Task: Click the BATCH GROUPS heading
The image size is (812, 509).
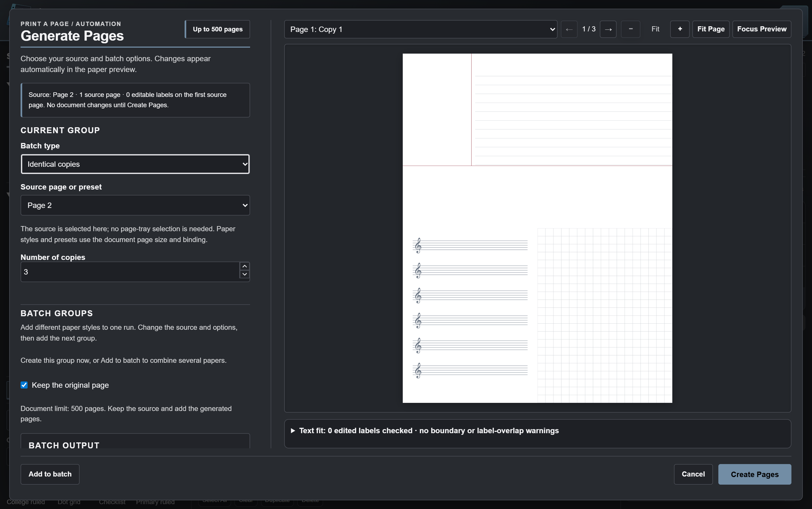Action: [57, 314]
